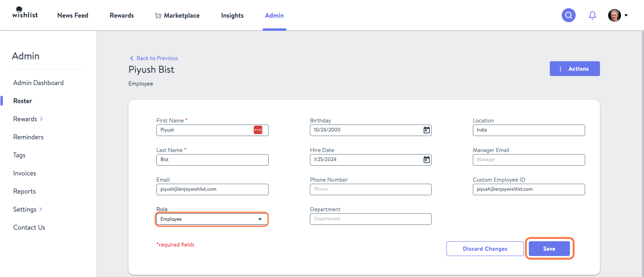Edit the Last Name field
The width and height of the screenshot is (644, 277).
[x=212, y=160]
